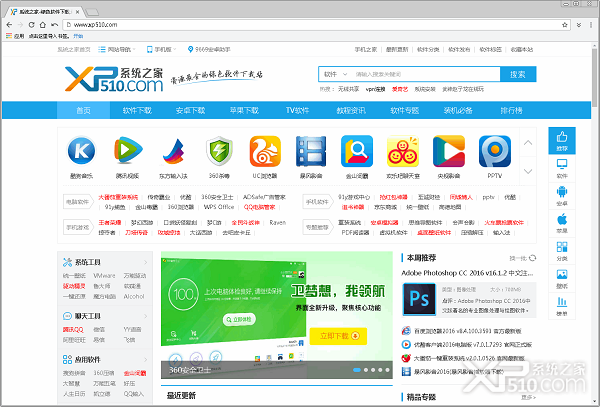Open the UC Browser orange squirrel icon
Viewport: 600px width, 407px height.
(x=265, y=151)
